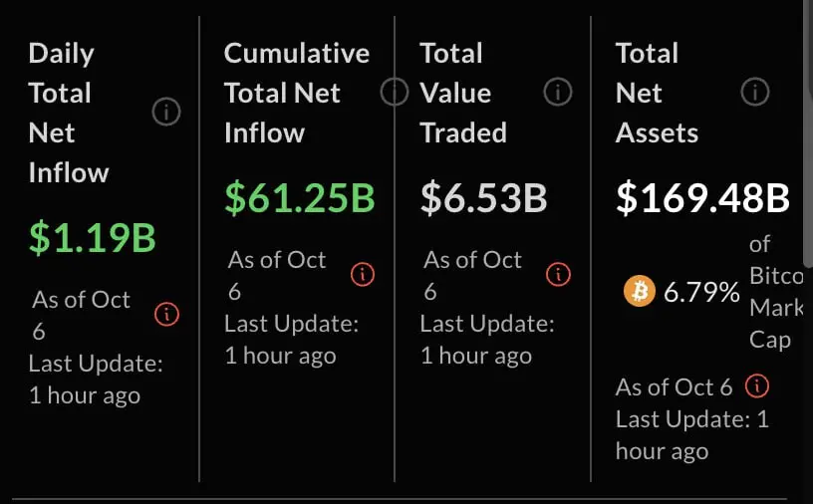Image resolution: width=813 pixels, height=504 pixels.
Task: Click the orange Bitcoin logo icon
Action: coord(638,292)
